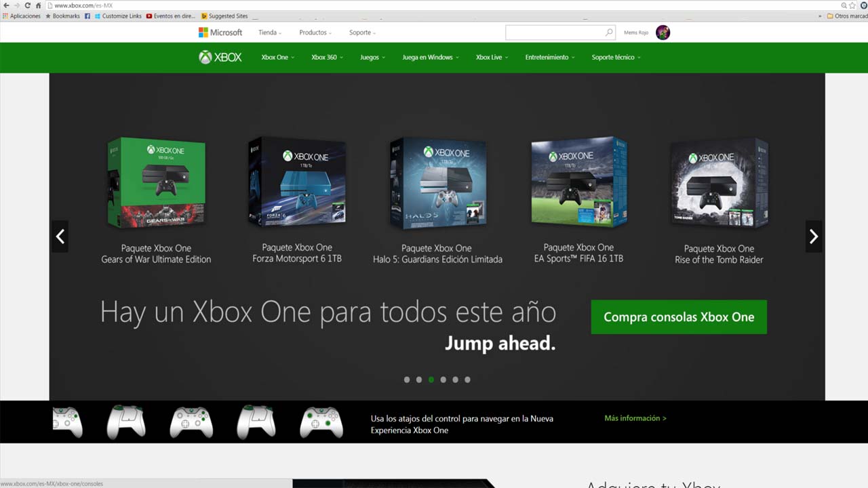Click the caption 'EA Sports™ FIFA 16 1TB'
868x488 pixels.
[578, 259]
